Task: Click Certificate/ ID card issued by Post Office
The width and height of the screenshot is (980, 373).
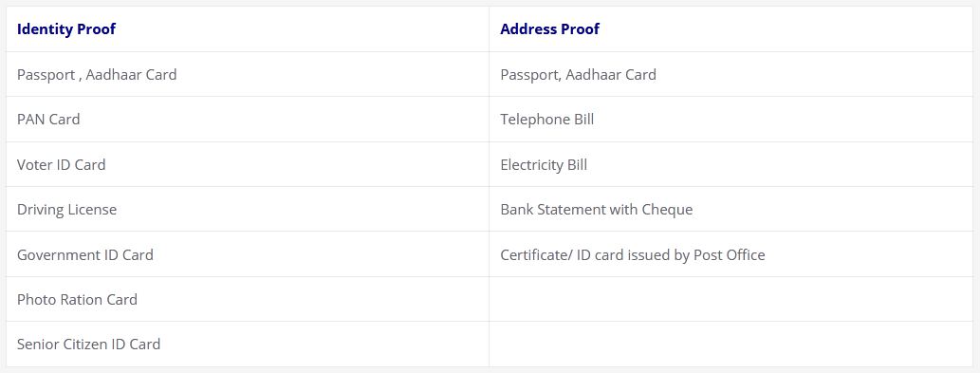Action: [x=633, y=255]
